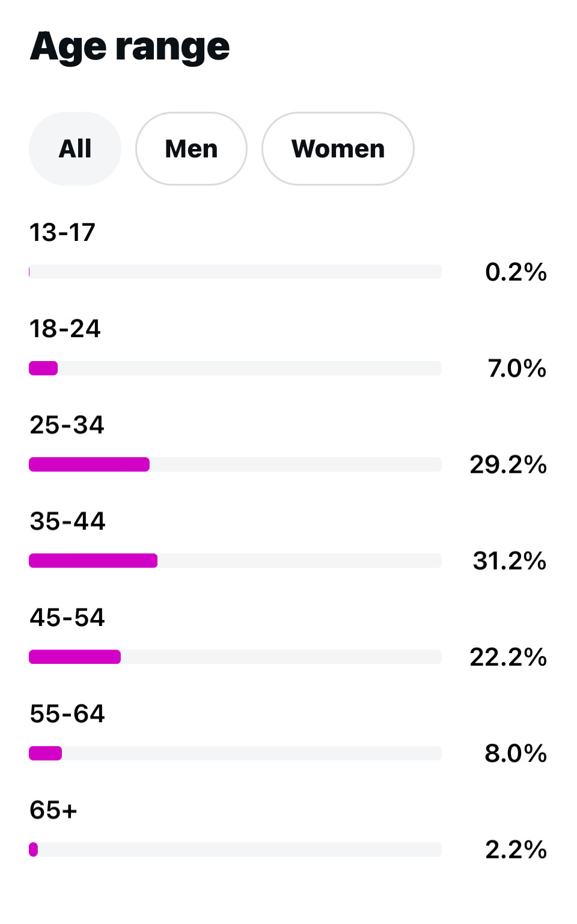The height and width of the screenshot is (924, 577).
Task: Click the 2.2% percentage value
Action: 516,850
